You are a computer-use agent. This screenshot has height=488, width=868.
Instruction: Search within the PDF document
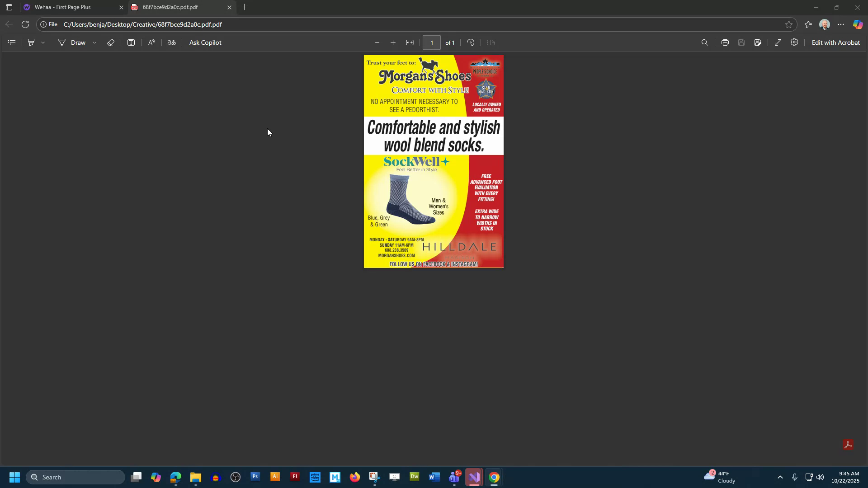pos(704,42)
